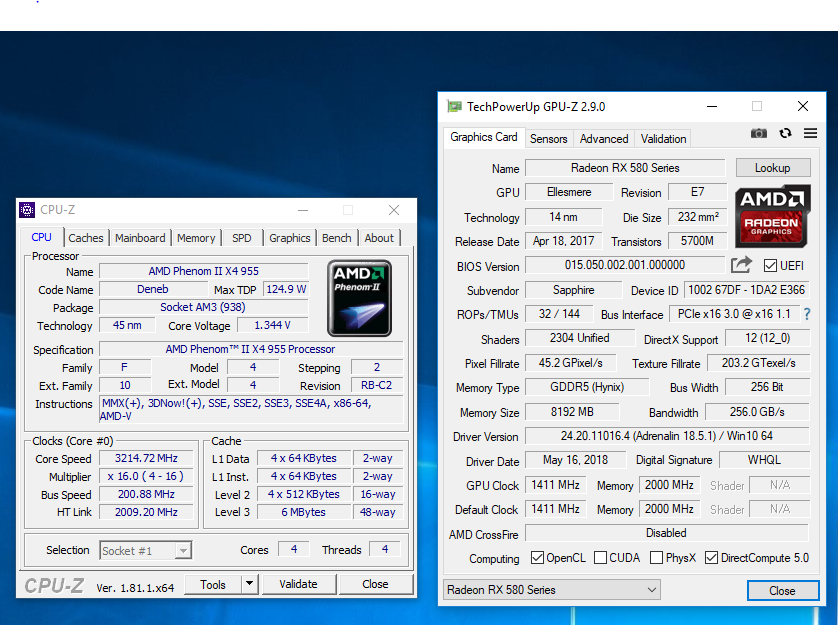The image size is (838, 625).
Task: Click the Memory Size 8192 MB field
Action: pos(572,412)
